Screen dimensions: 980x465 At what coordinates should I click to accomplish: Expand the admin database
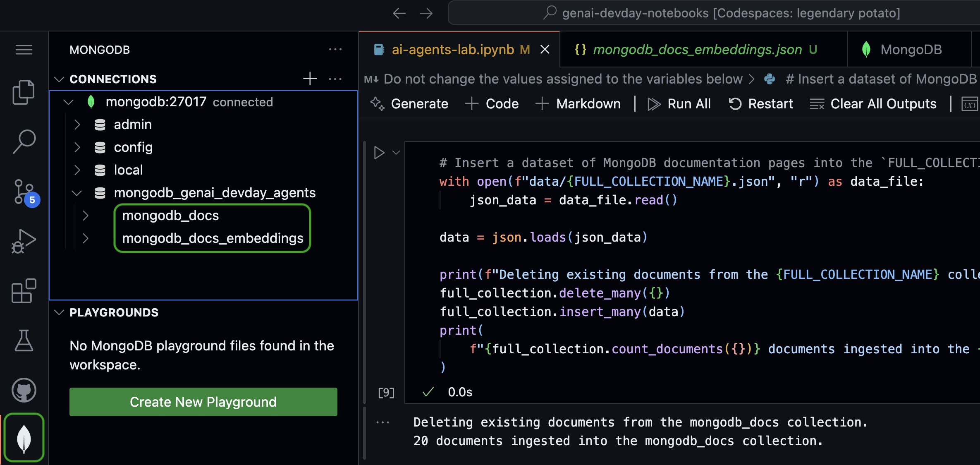pyautogui.click(x=77, y=125)
